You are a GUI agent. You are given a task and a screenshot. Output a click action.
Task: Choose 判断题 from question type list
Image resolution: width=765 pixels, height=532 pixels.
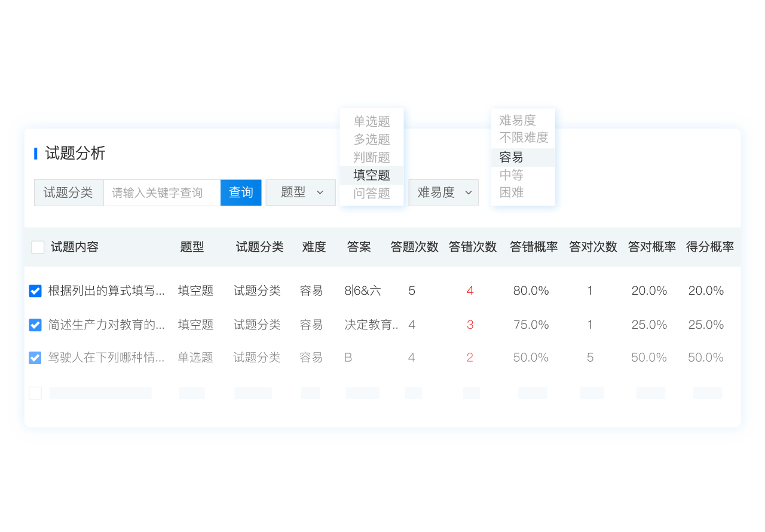click(x=372, y=157)
